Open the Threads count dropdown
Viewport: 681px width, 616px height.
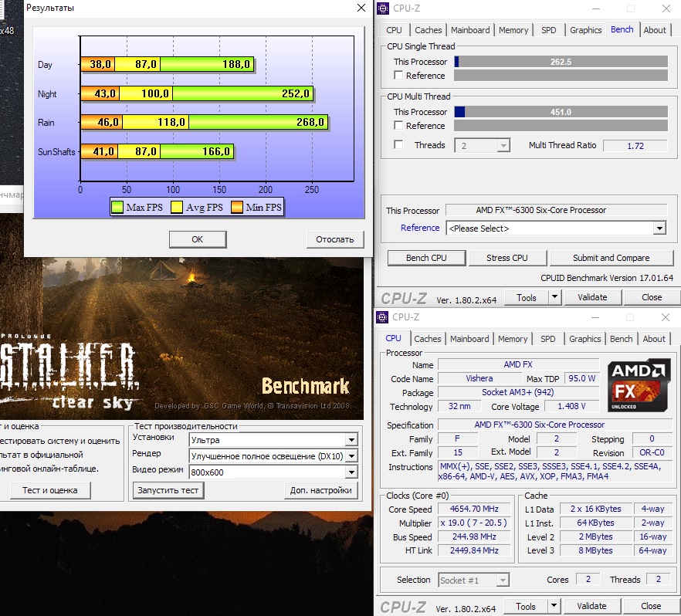click(503, 145)
